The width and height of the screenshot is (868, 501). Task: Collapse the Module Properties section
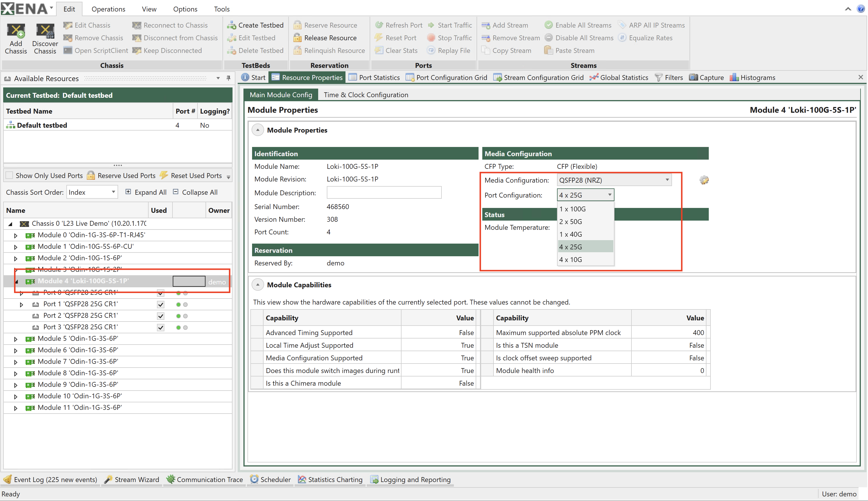coord(258,130)
